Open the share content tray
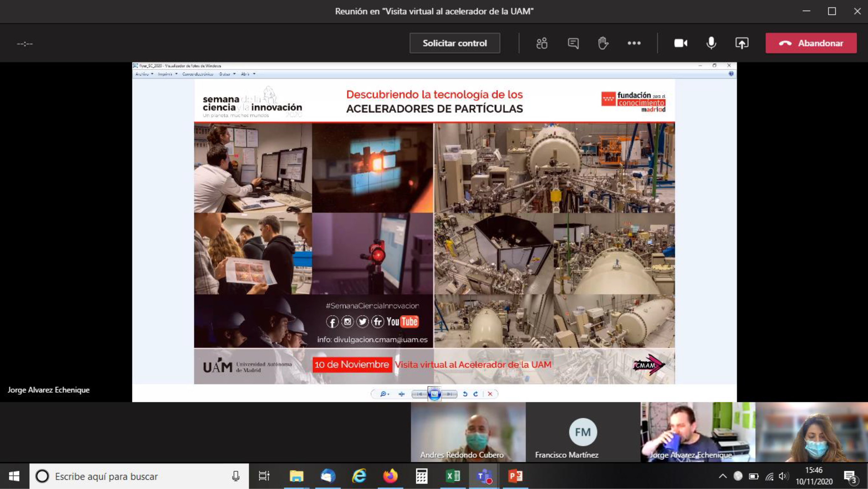 coord(742,43)
